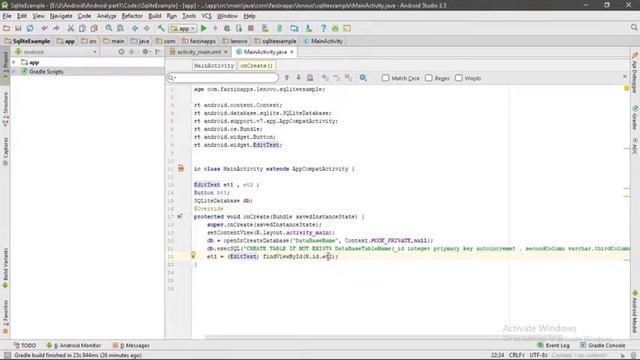Click the CRLF line separator status entry

pyautogui.click(x=517, y=355)
